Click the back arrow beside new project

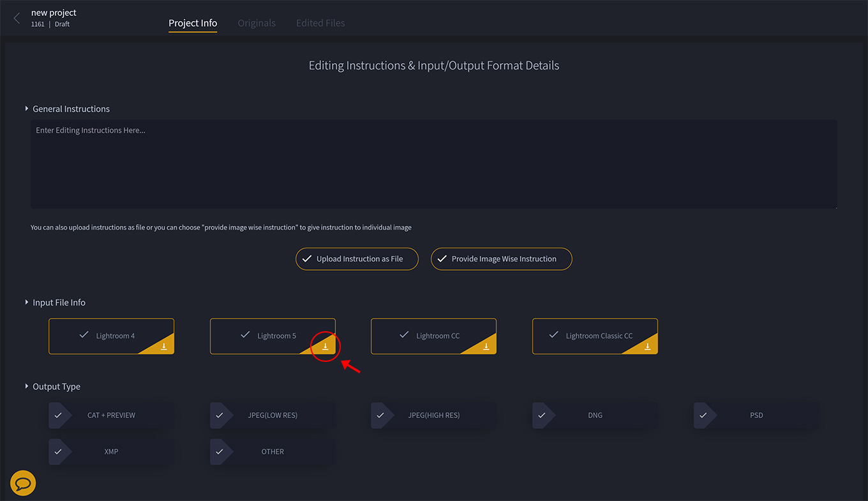(17, 19)
